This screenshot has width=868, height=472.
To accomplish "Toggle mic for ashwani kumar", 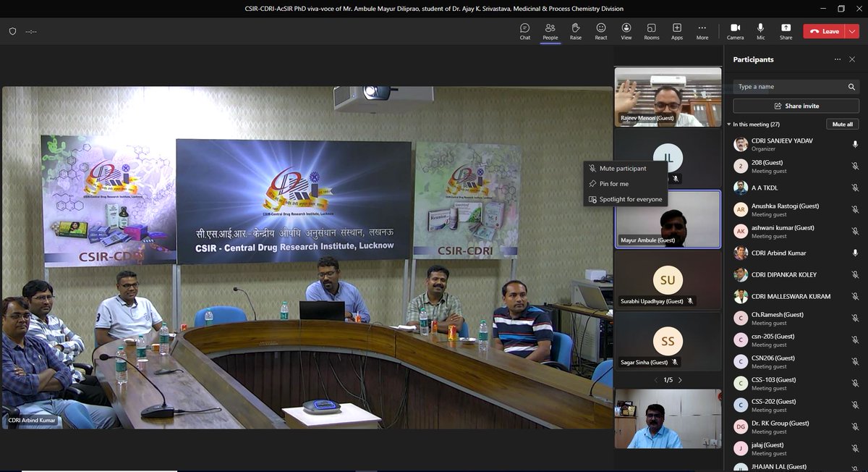I will (855, 232).
